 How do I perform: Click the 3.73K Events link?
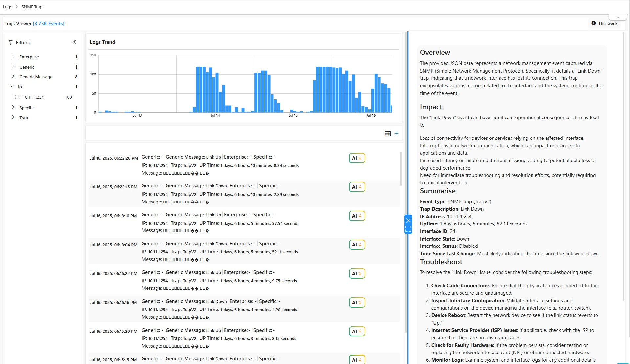(49, 24)
